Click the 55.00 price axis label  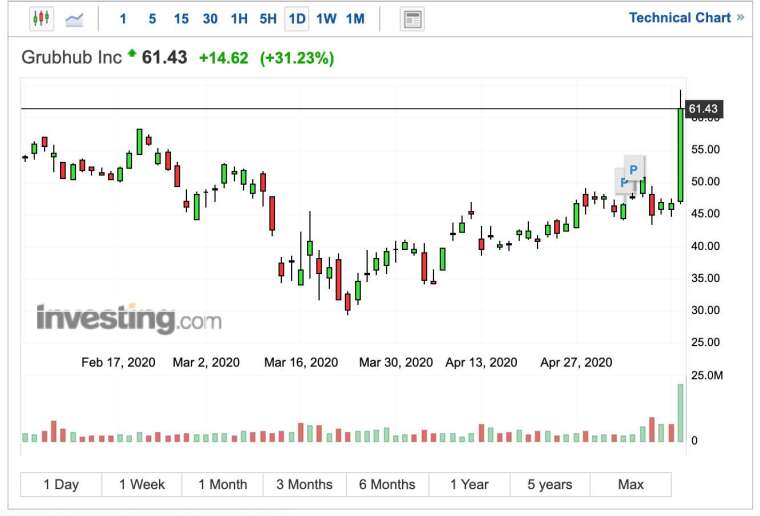705,149
